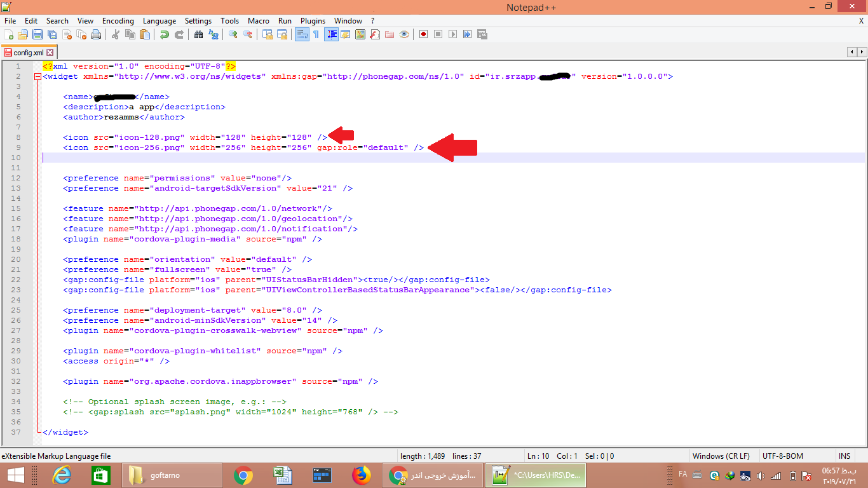Click the Windows Start button
The width and height of the screenshot is (868, 488).
tap(16, 475)
